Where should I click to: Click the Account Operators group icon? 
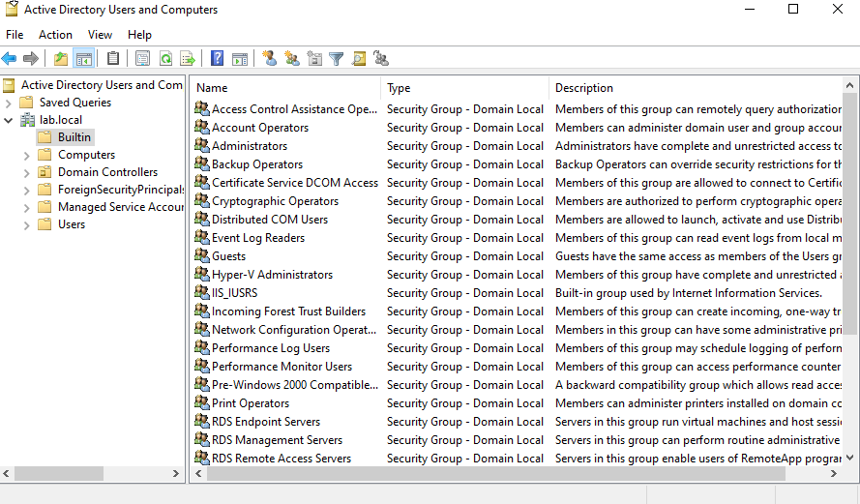[x=202, y=127]
